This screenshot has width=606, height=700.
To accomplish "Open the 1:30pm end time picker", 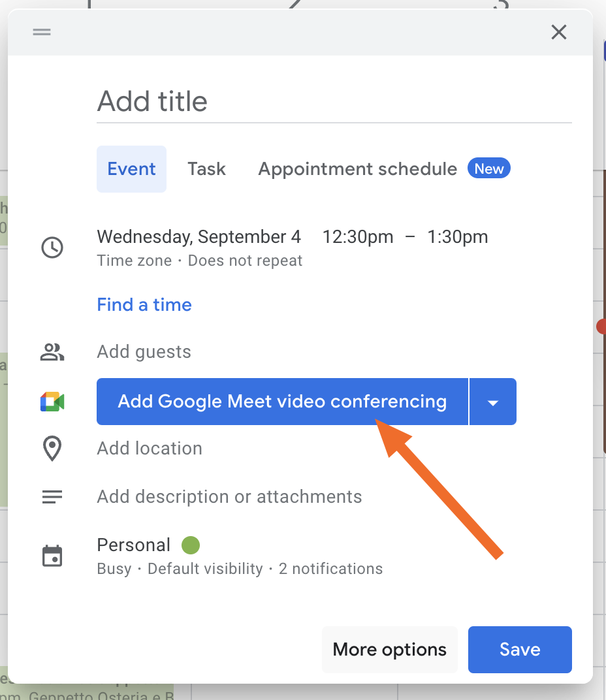I will (x=458, y=236).
